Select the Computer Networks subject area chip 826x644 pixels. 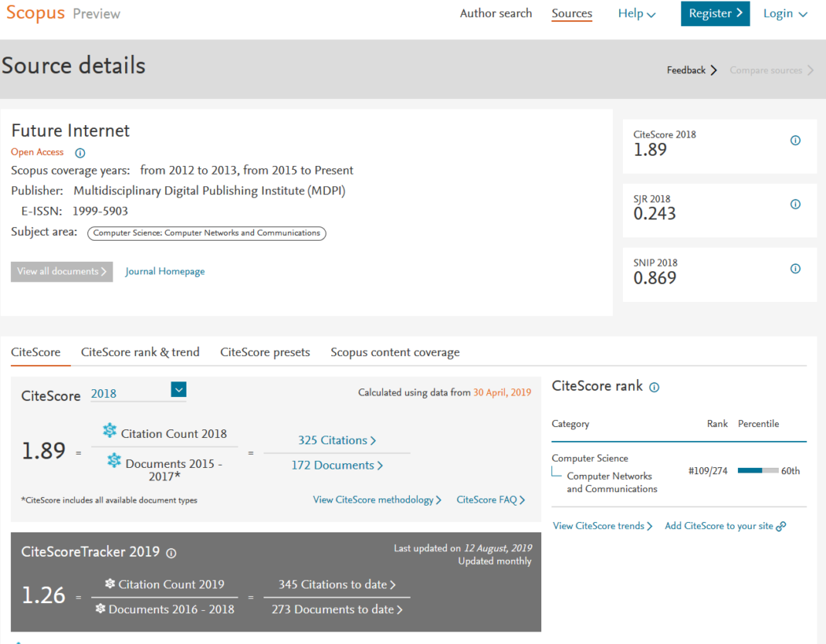pos(206,233)
